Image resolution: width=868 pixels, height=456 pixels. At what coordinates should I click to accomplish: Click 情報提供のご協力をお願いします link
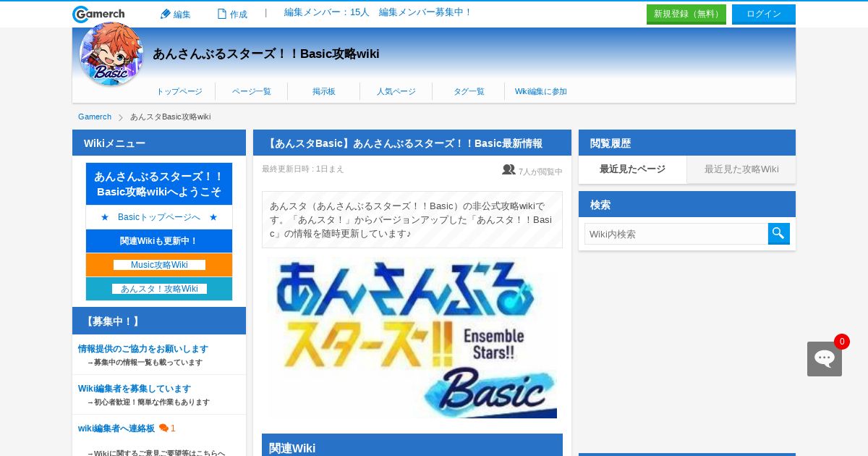point(143,349)
